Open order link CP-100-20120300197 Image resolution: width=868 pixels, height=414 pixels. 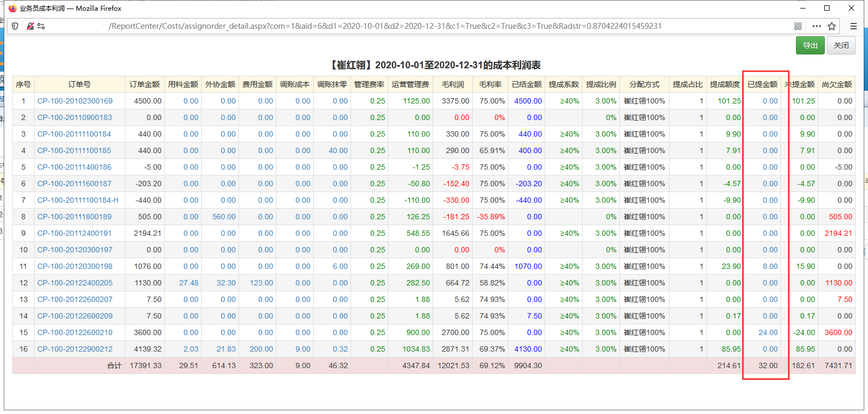click(x=75, y=250)
